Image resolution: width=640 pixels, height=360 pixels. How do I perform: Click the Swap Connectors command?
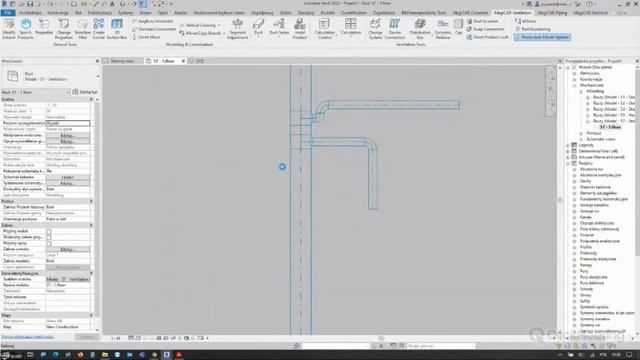(x=485, y=29)
